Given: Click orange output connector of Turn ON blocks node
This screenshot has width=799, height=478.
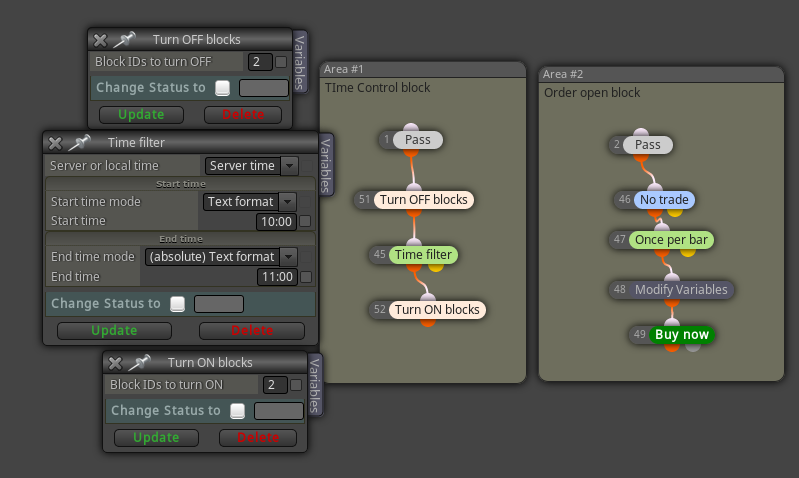Looking at the screenshot, I should pos(428,322).
